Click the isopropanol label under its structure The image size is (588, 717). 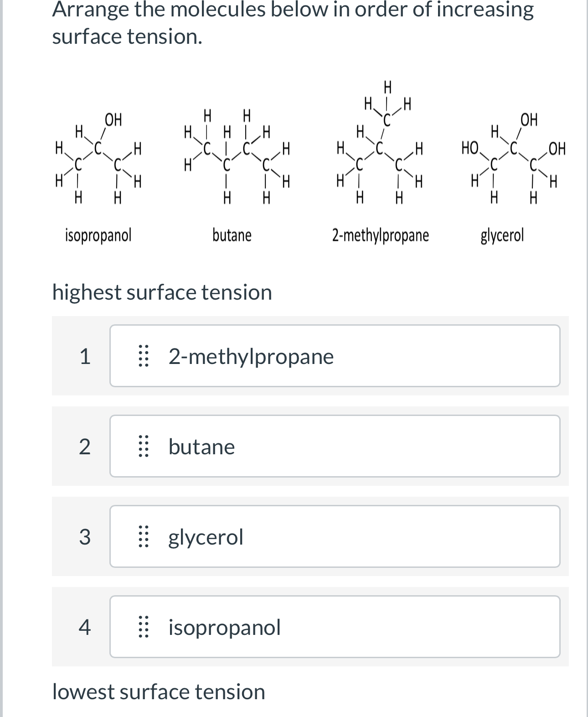pyautogui.click(x=98, y=236)
